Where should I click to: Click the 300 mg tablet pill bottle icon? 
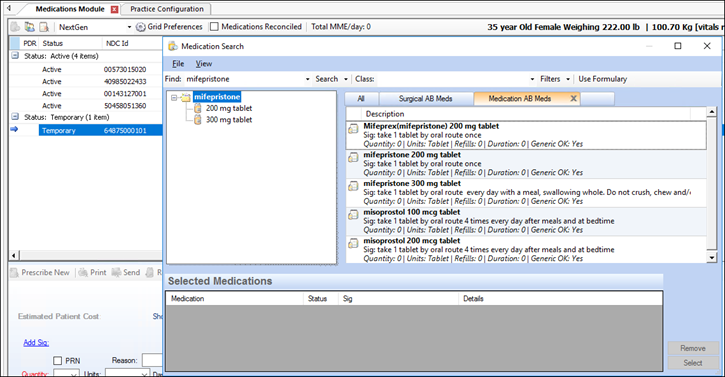coord(198,120)
